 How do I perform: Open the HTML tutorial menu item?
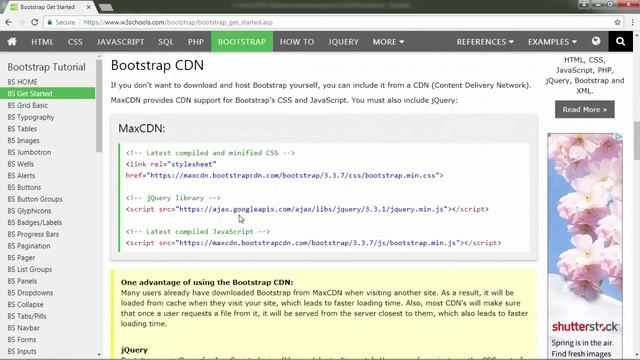pos(42,42)
